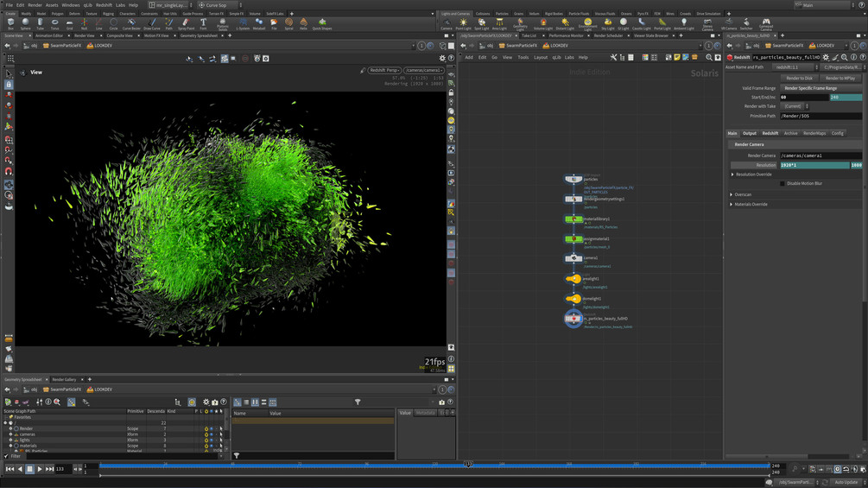Select the domelight1 node in network
This screenshot has width=868, height=488.
(x=573, y=299)
